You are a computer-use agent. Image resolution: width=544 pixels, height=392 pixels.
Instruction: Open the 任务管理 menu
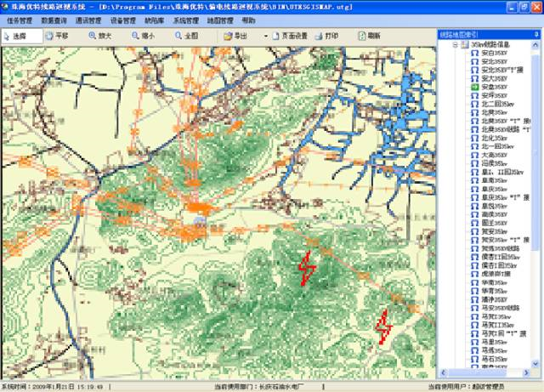[20, 19]
